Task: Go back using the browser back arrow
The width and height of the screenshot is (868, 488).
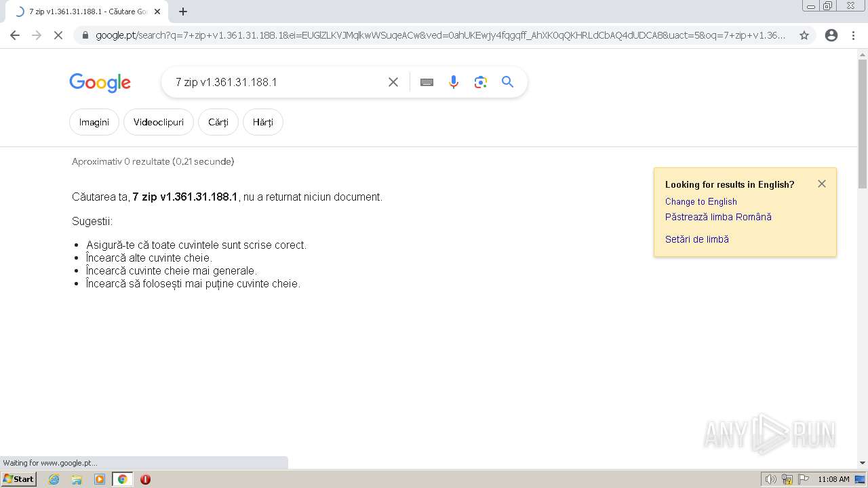Action: pos(15,35)
